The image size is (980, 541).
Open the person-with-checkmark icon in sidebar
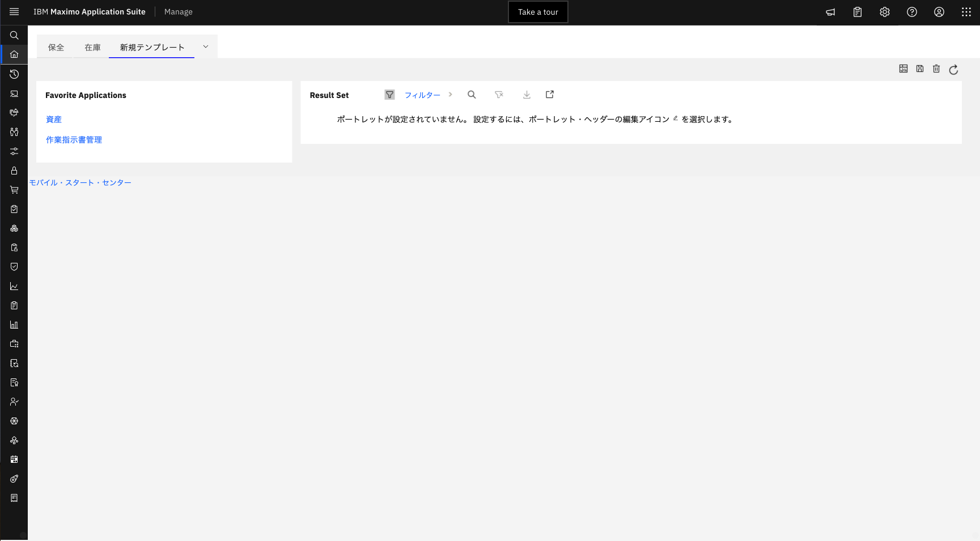pos(14,402)
